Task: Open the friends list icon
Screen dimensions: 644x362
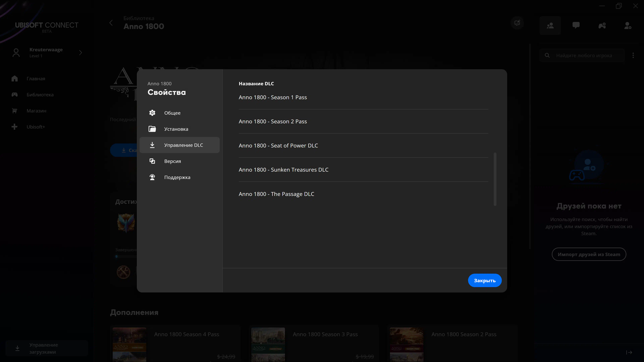Action: click(550, 25)
